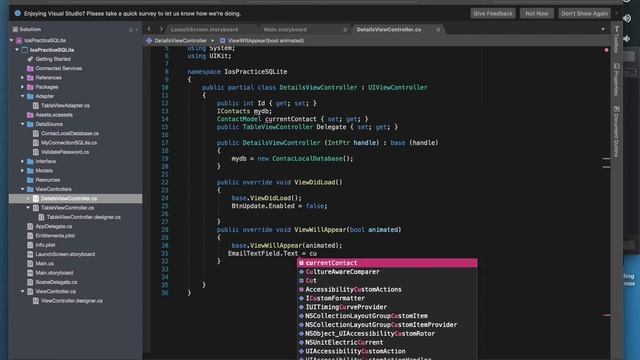640x360 pixels.
Task: Click Don't Show Again button
Action: (584, 13)
